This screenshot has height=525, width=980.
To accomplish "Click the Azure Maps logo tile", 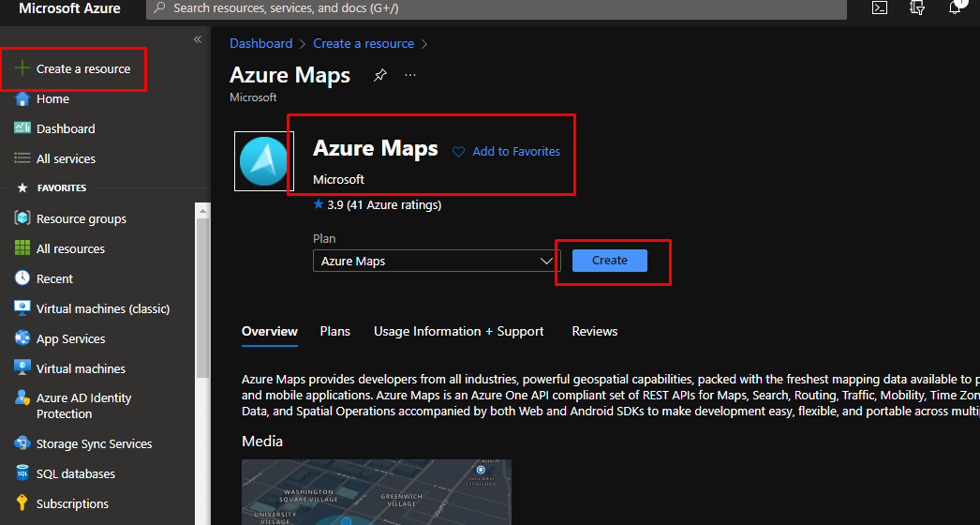I will [263, 161].
